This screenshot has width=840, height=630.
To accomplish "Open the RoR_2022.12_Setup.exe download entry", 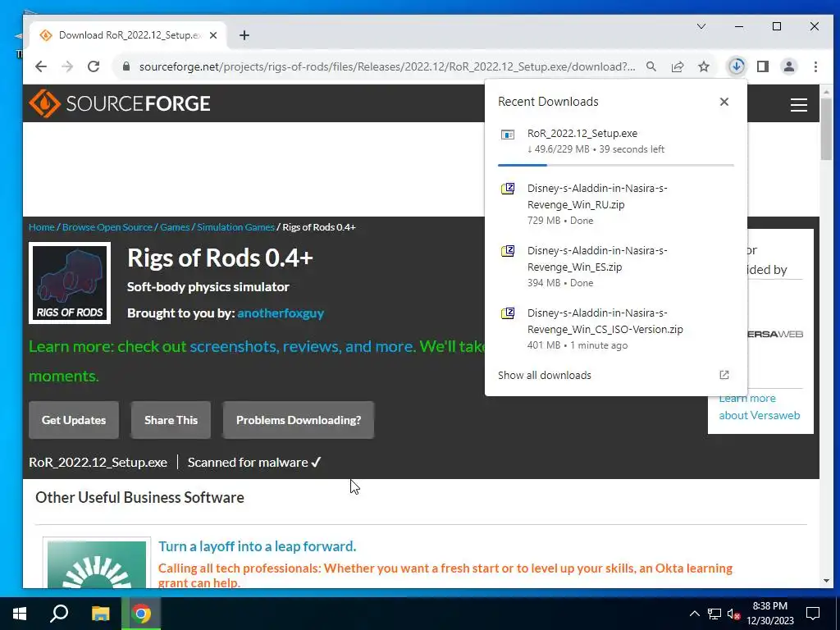I will [x=615, y=141].
